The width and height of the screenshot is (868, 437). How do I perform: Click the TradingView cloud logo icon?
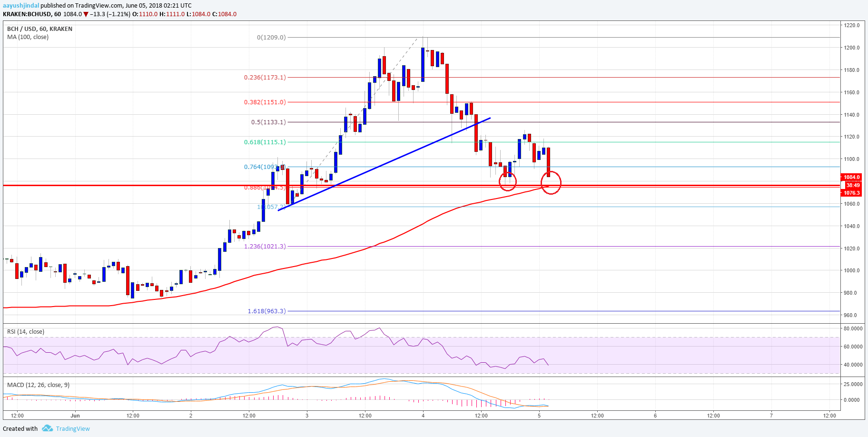[47, 428]
